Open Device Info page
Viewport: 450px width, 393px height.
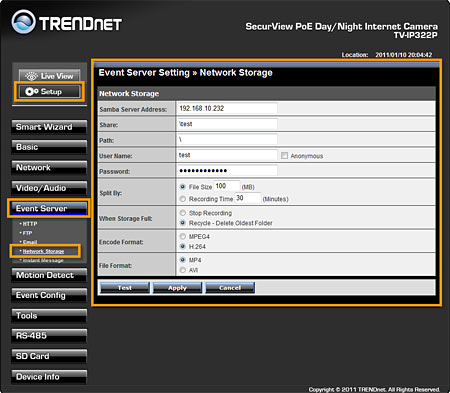coord(49,377)
